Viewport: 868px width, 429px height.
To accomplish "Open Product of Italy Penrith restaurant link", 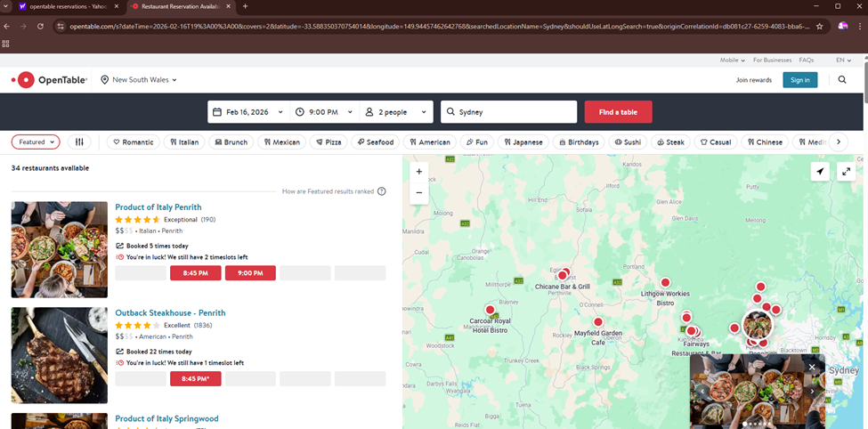I will (x=158, y=207).
